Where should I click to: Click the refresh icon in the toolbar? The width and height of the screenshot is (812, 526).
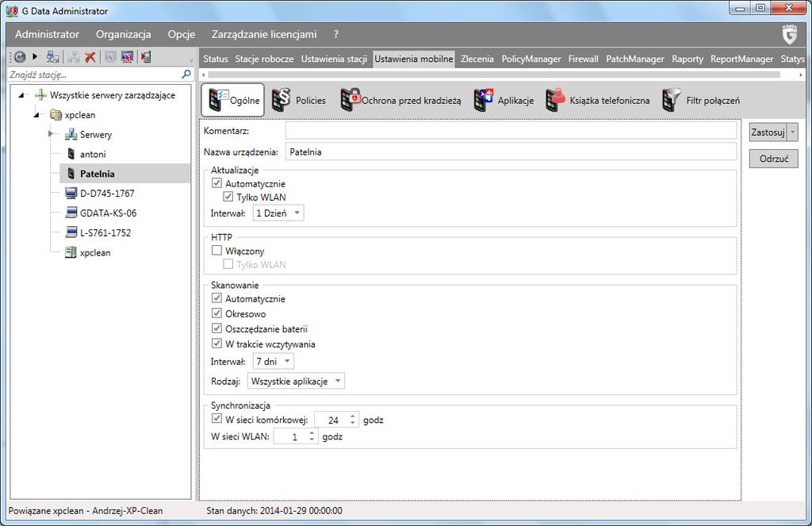point(20,57)
